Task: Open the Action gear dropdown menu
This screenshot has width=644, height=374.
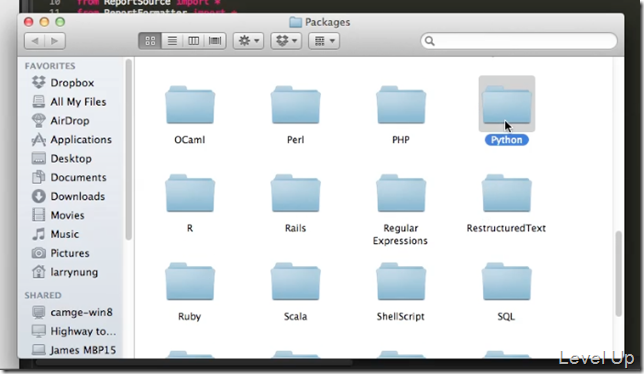Action: point(248,41)
